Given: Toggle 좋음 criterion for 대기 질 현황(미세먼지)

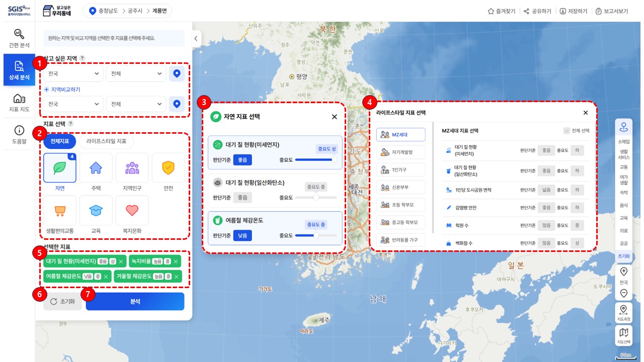Looking at the screenshot, I should (x=243, y=159).
